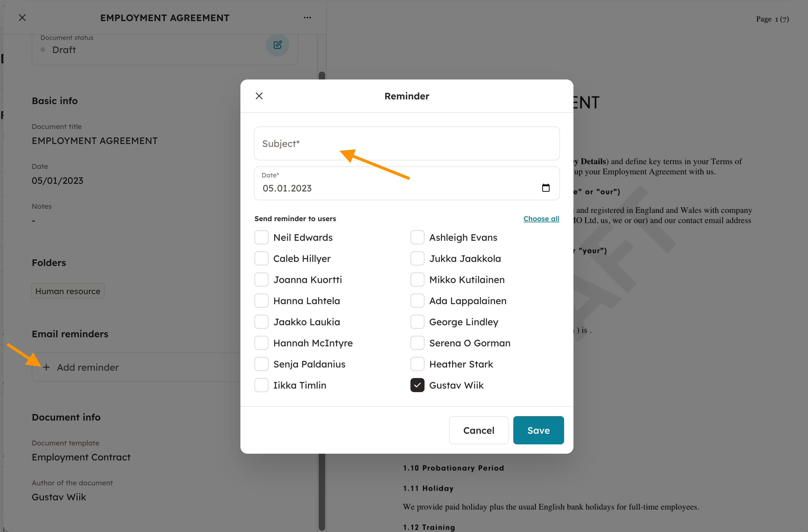
Task: Click the Date field value 05.01.2023
Action: click(x=287, y=188)
